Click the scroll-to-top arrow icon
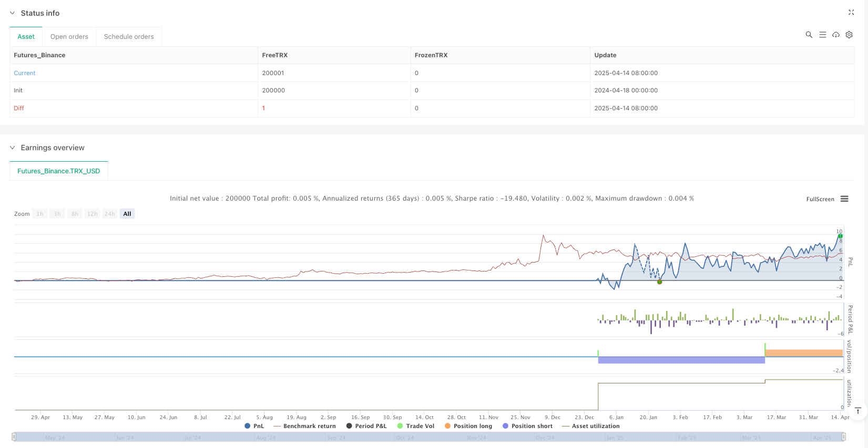 tap(857, 411)
